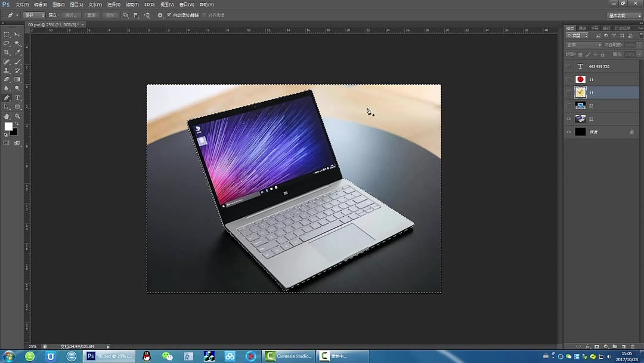Show the hidden text layer 463 959 720
644x363 pixels.
click(568, 66)
